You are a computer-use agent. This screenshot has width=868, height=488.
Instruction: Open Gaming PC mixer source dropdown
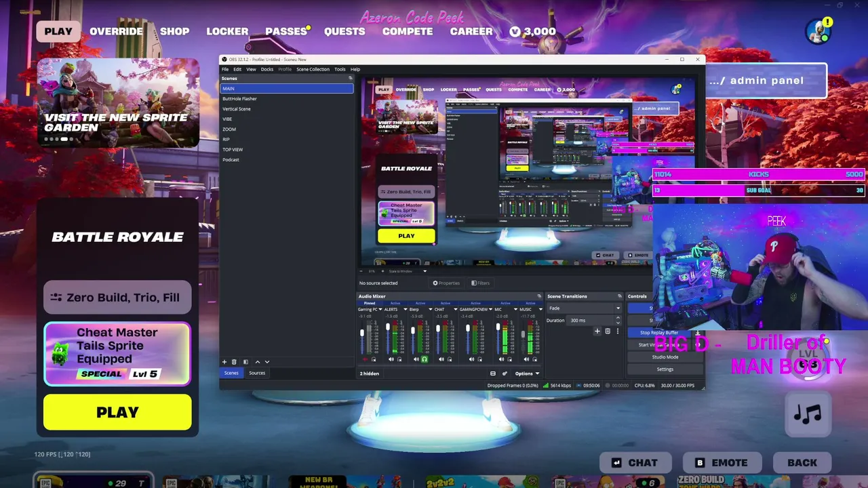pos(380,310)
